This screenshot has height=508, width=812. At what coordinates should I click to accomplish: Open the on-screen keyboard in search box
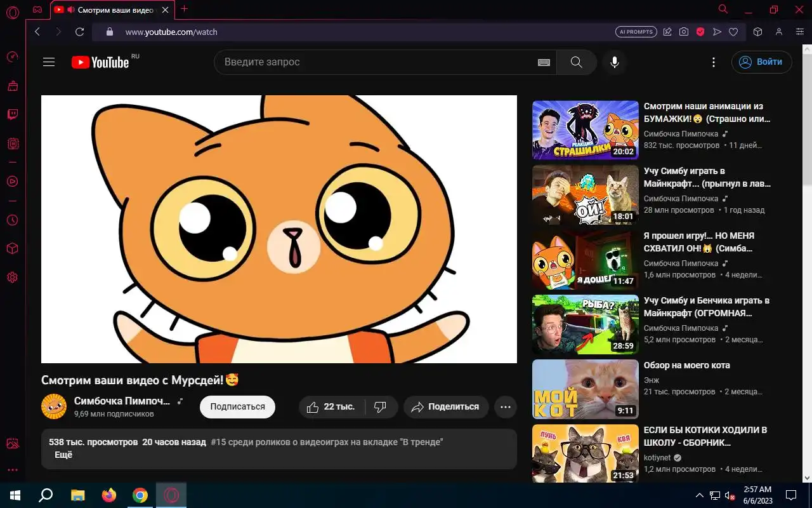[544, 62]
